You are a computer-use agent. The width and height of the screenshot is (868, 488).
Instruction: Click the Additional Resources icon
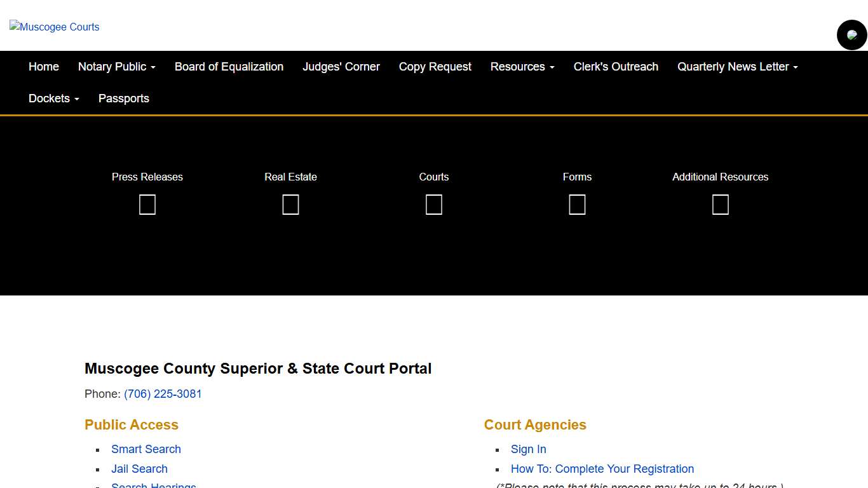720,204
